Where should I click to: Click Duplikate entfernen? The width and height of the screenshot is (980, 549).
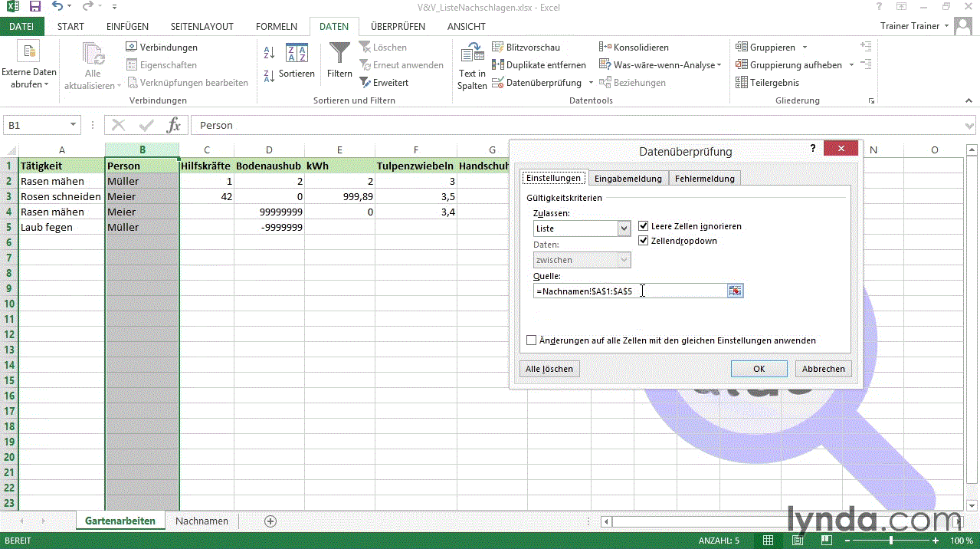point(539,65)
